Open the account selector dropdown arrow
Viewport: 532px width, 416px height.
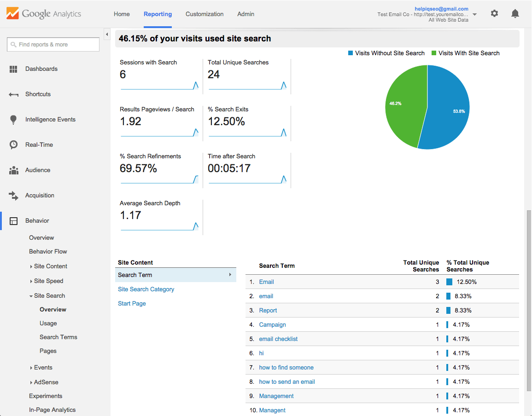pyautogui.click(x=475, y=14)
